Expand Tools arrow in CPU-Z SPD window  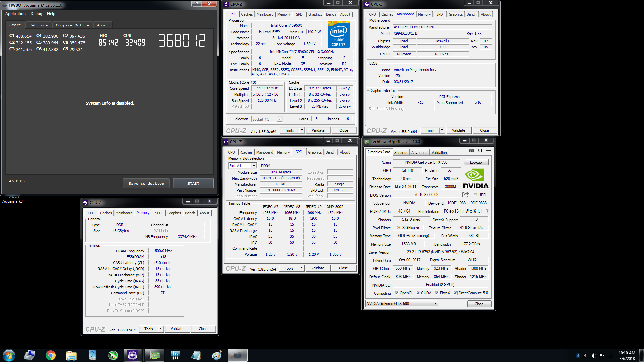[301, 268]
